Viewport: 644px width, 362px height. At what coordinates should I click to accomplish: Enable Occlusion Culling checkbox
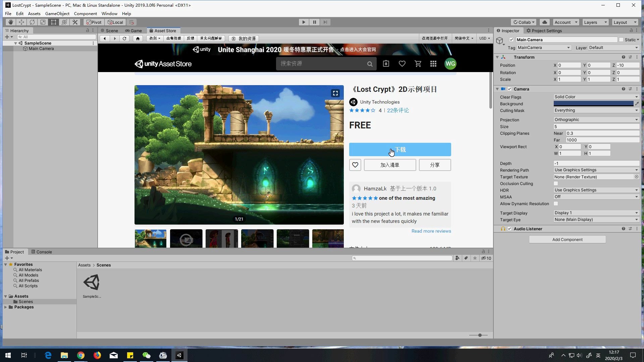tap(556, 184)
